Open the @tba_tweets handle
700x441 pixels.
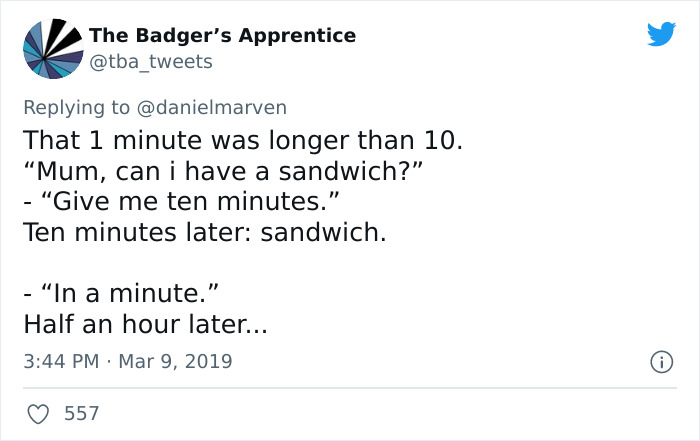pos(151,62)
